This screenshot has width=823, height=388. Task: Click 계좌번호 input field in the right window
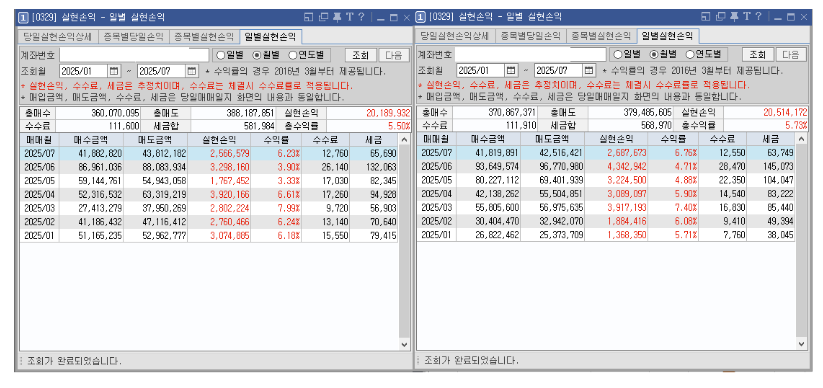530,55
